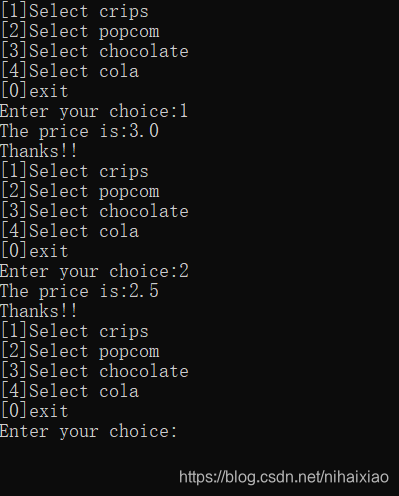This screenshot has height=496, width=399.
Task: Click '[0]exit' above 'Enter your choice:2'
Action: coord(35,252)
